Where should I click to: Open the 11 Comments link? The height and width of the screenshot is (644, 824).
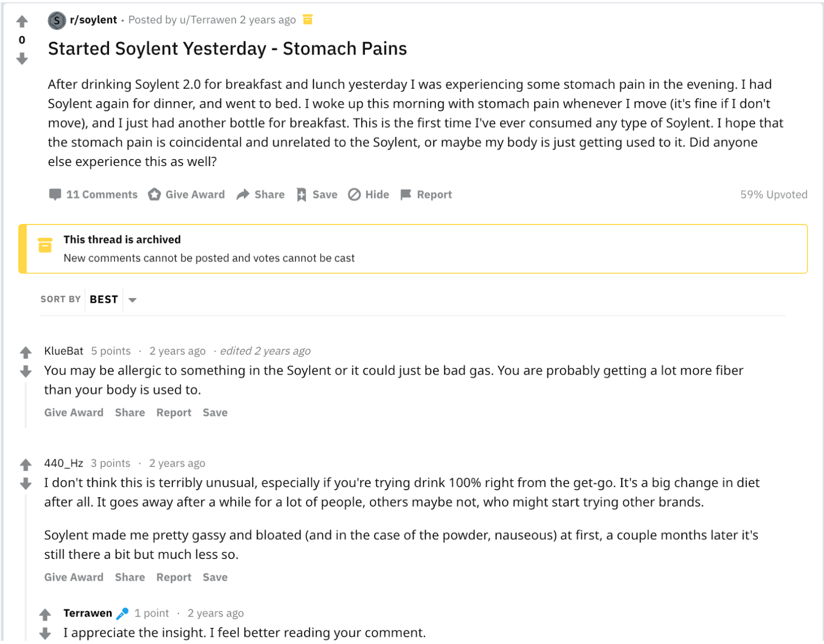tap(93, 194)
